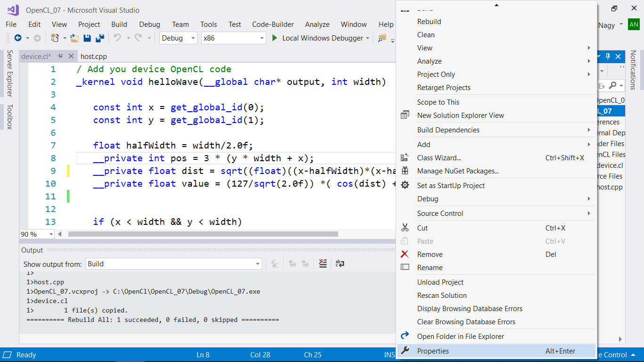Click the Open File folder icon
644x362 pixels.
click(74, 38)
